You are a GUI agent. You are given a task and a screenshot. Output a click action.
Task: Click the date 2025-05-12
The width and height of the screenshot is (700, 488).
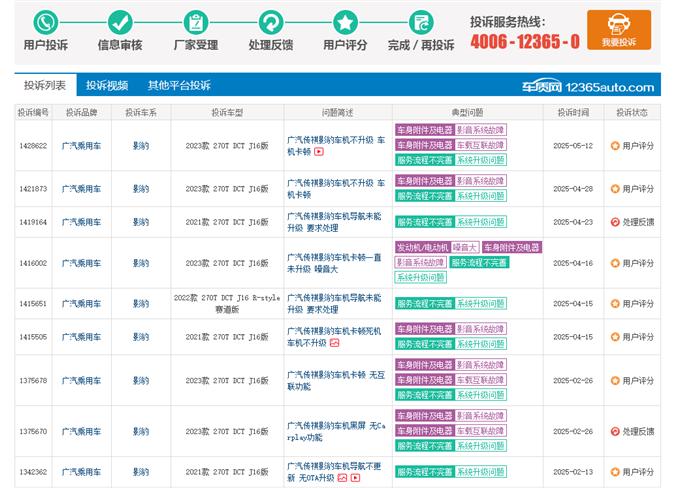[x=573, y=146]
